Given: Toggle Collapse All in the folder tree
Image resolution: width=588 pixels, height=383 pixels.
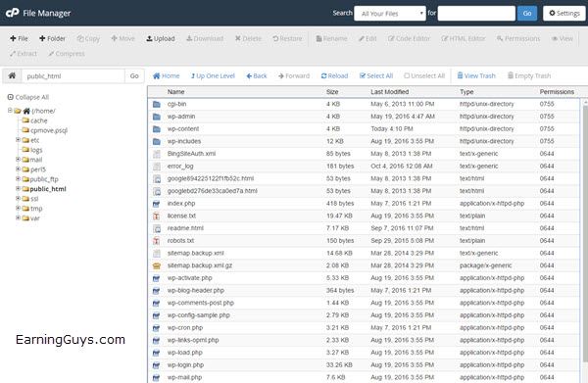Looking at the screenshot, I should pyautogui.click(x=28, y=97).
